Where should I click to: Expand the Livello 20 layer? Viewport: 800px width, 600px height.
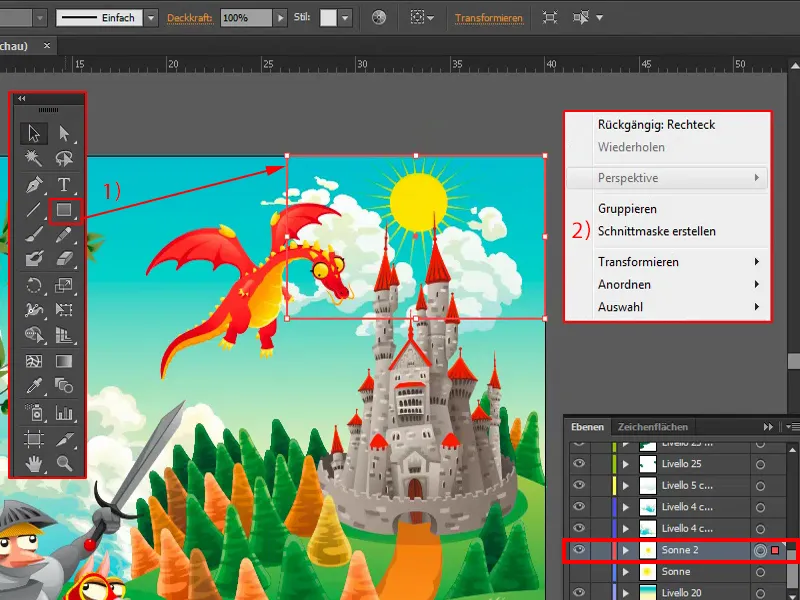pos(626,593)
